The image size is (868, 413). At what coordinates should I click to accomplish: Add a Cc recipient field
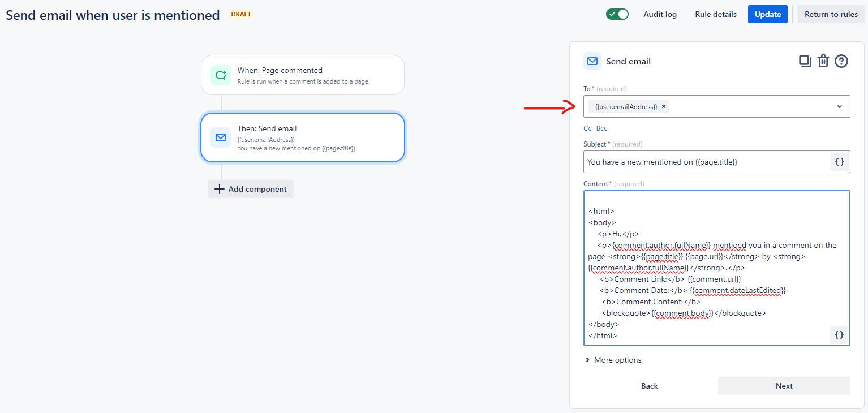tap(587, 128)
